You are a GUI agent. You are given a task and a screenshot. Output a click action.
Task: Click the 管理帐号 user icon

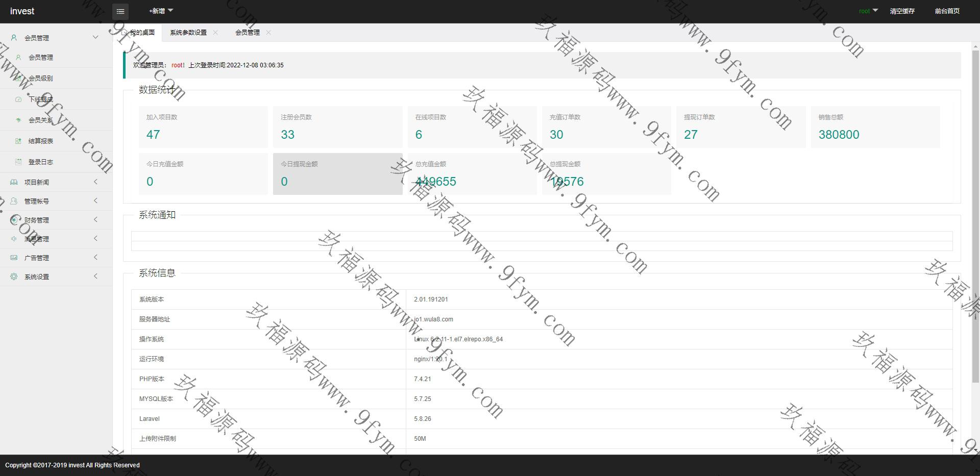click(14, 201)
